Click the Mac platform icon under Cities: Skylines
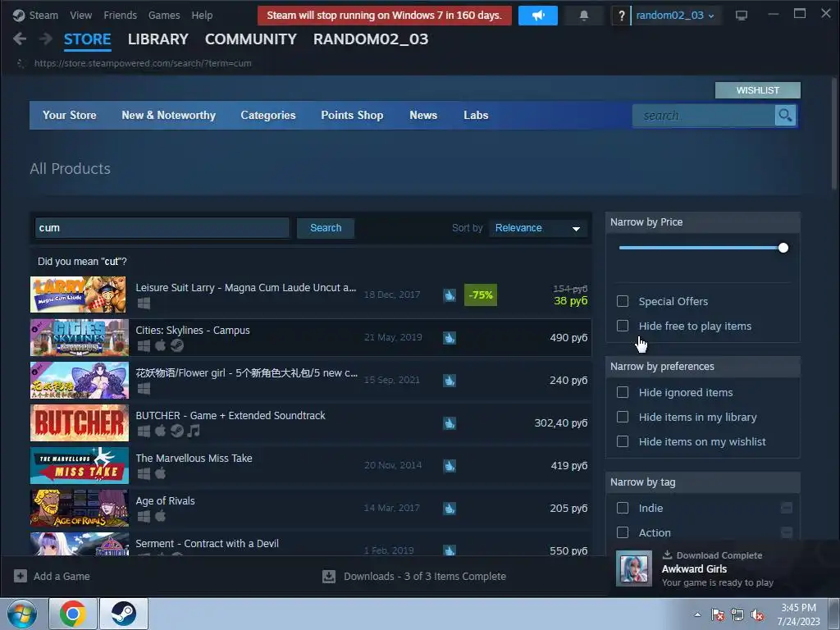 (x=160, y=345)
